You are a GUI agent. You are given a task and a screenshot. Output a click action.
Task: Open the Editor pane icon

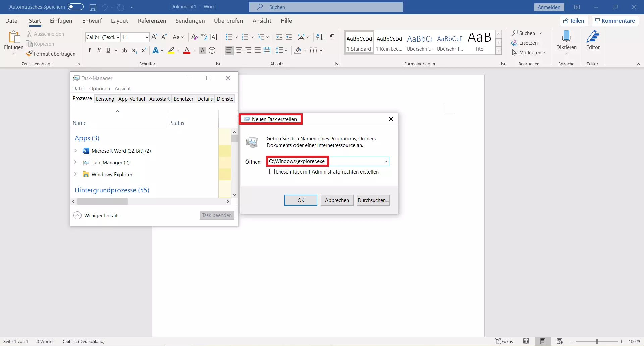[x=593, y=36]
